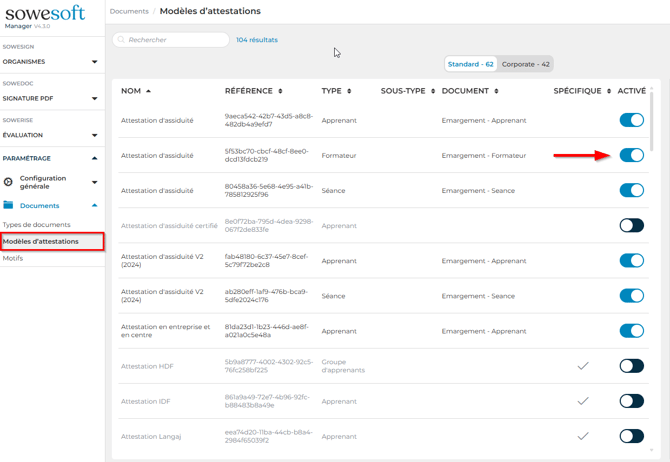The height and width of the screenshot is (462, 670).
Task: Click the NOM column header
Action: click(x=131, y=91)
